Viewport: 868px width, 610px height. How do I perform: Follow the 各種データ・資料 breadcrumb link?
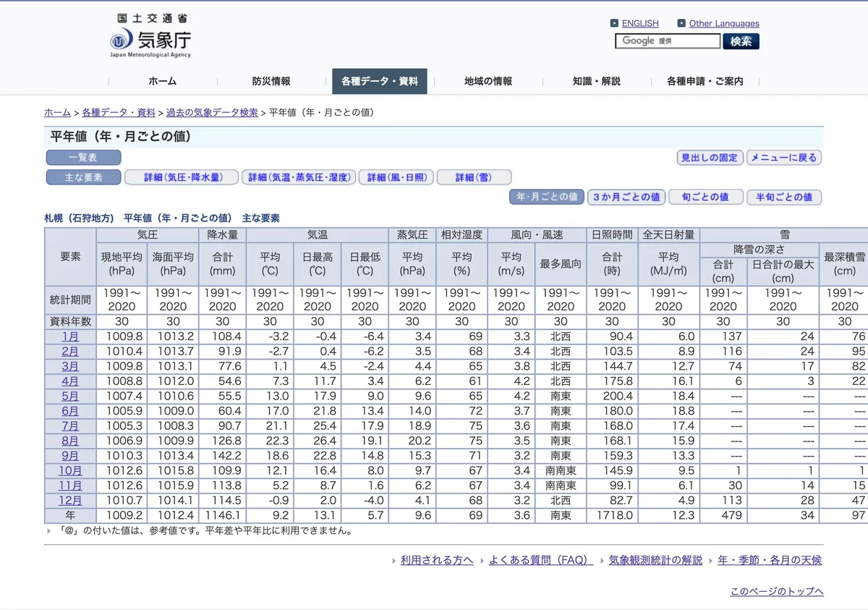pyautogui.click(x=119, y=113)
